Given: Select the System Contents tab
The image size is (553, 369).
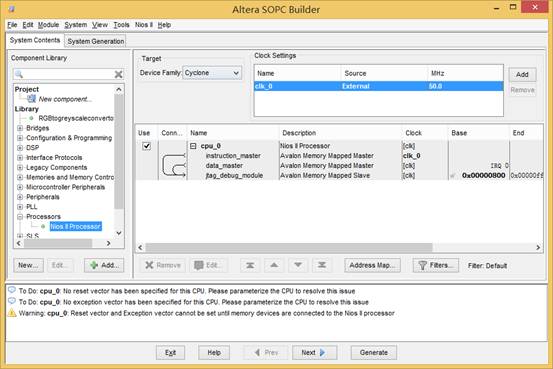Looking at the screenshot, I should point(35,40).
